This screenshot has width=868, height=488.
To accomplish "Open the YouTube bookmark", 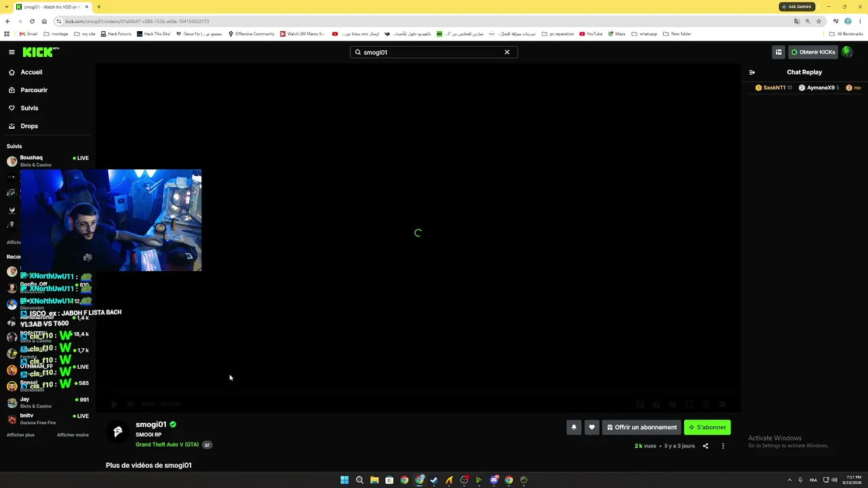I will 591,34.
